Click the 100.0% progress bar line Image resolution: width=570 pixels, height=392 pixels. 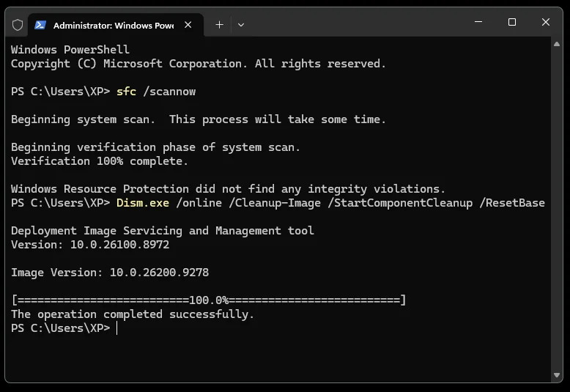[209, 300]
